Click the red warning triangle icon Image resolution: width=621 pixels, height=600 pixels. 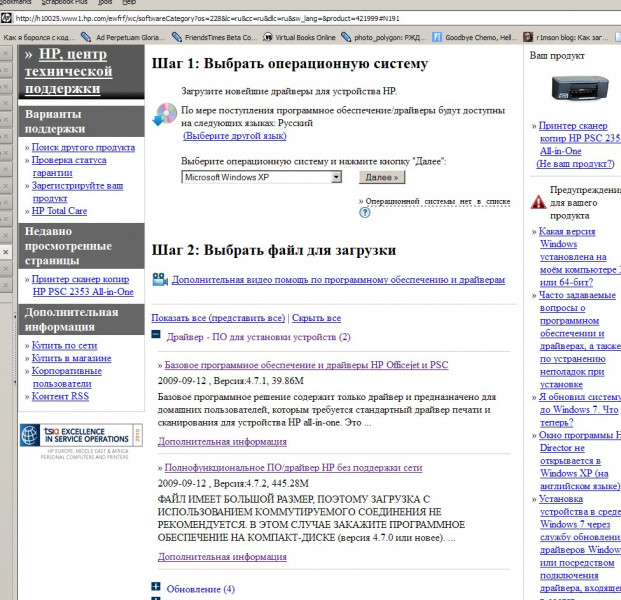538,202
